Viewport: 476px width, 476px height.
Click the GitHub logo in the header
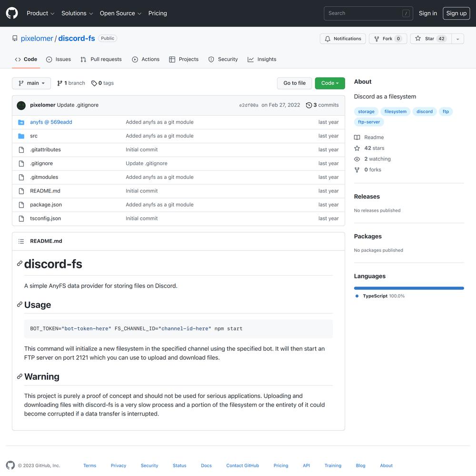[12, 13]
